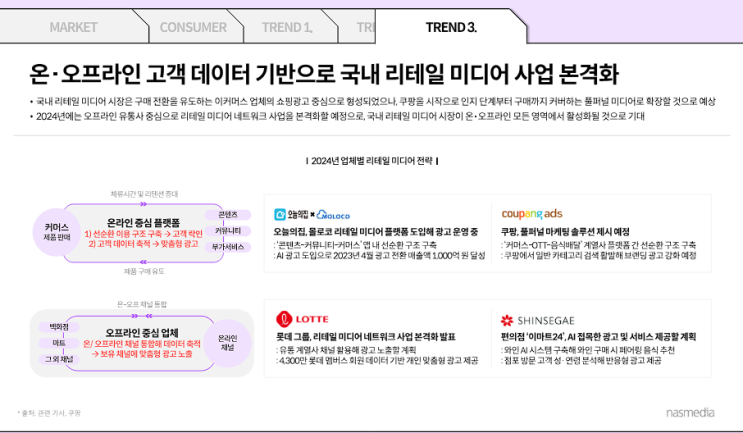Click the 출처: 관련 기사, 쿠팡 source note
The image size is (743, 433).
49,413
